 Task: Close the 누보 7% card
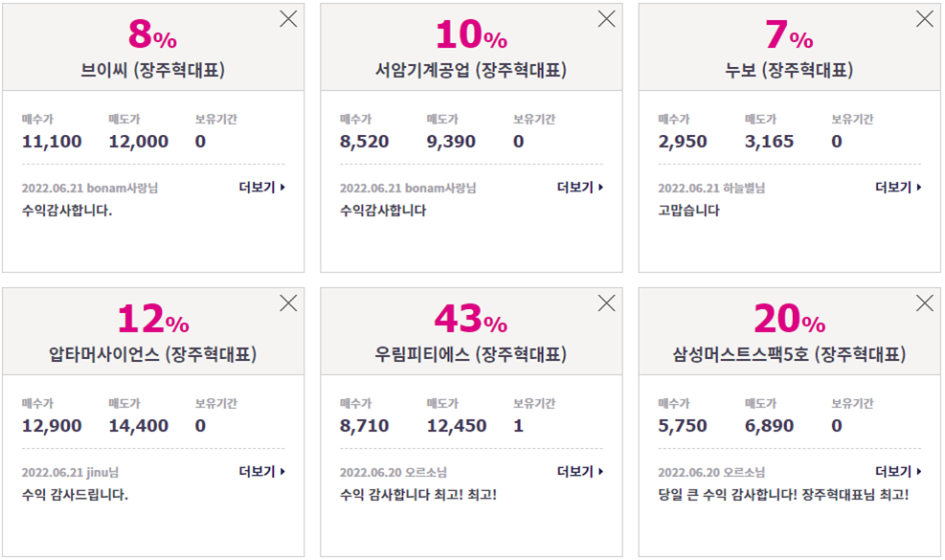tap(925, 19)
